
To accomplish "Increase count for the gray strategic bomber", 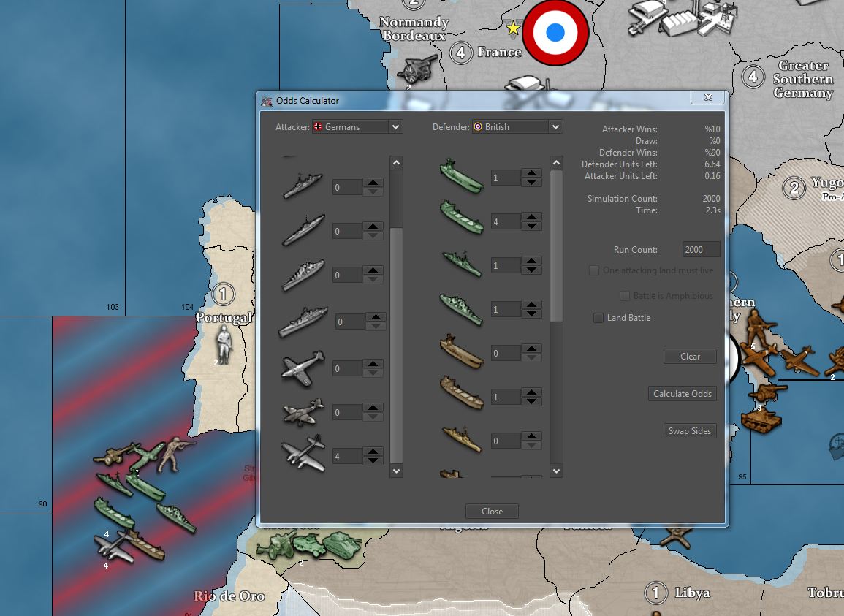I will (x=373, y=452).
